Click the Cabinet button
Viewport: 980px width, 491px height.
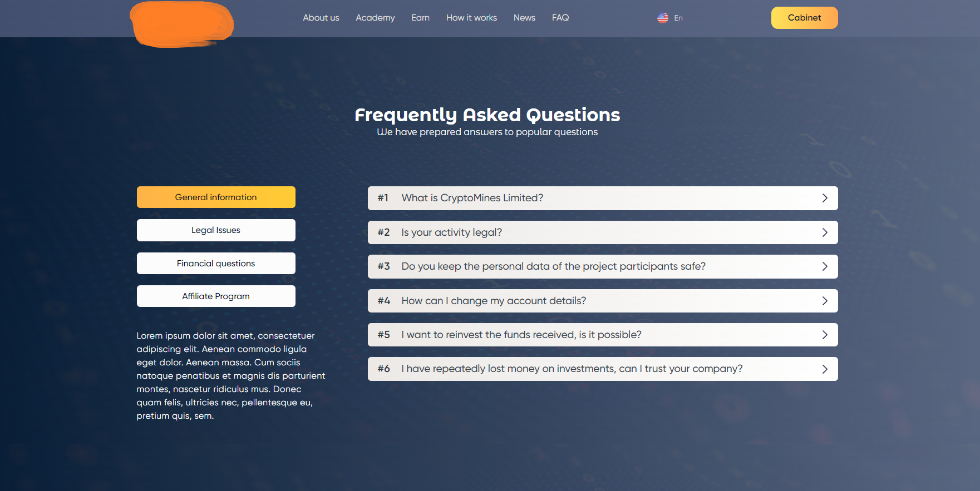(804, 18)
